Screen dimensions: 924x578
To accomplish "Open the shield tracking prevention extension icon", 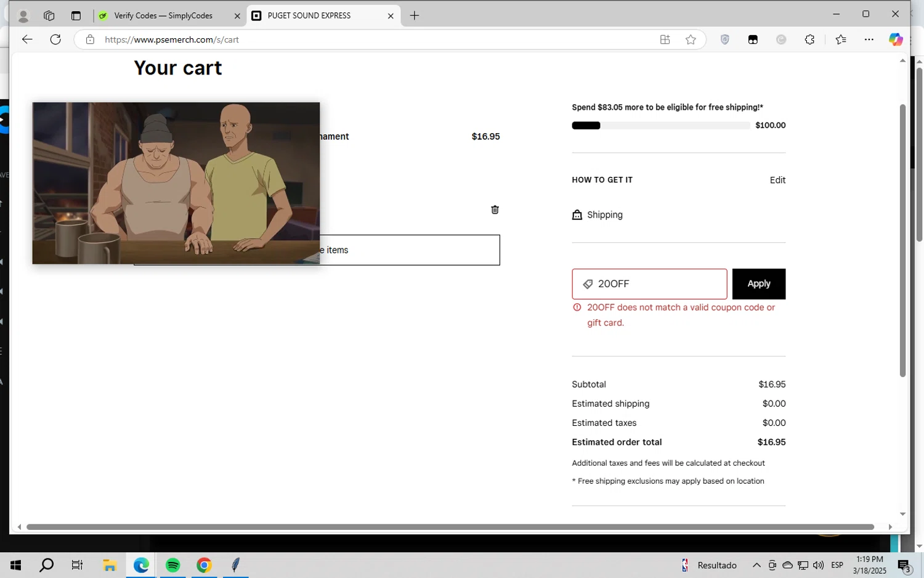I will coord(725,39).
